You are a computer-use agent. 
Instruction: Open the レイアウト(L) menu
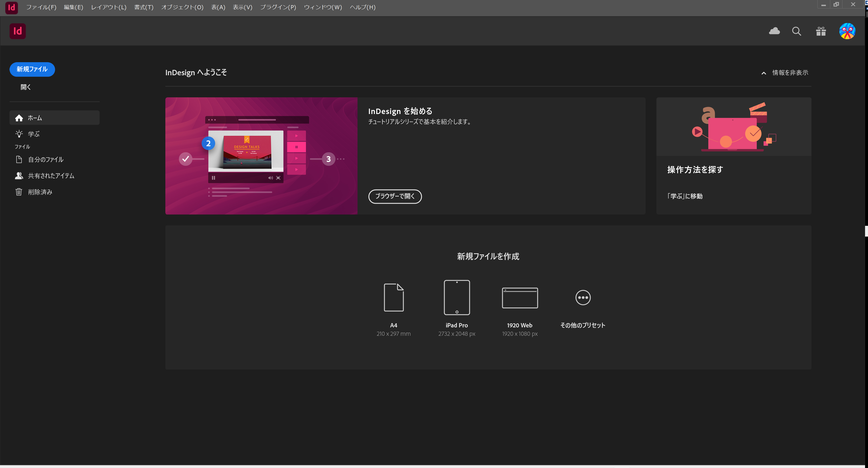click(x=109, y=7)
